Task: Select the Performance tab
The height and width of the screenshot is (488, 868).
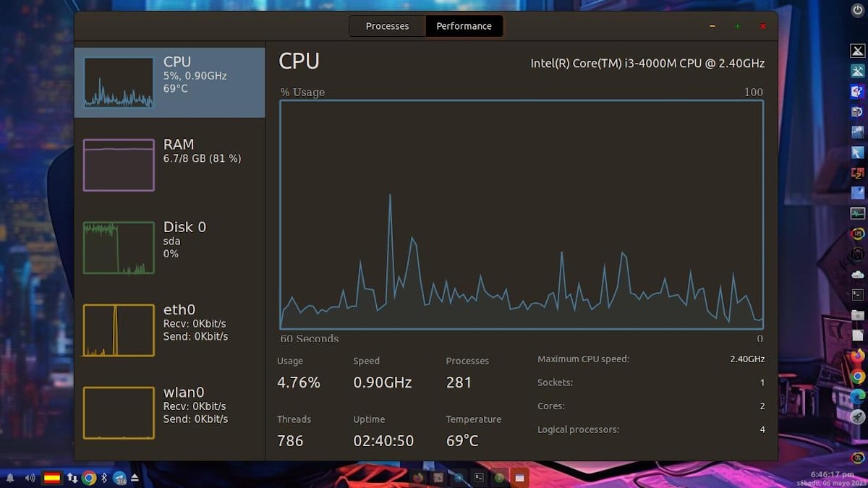Action: (464, 26)
